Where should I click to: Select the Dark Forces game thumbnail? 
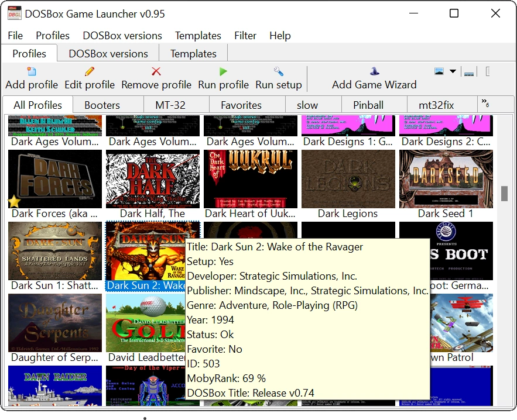tap(55, 179)
